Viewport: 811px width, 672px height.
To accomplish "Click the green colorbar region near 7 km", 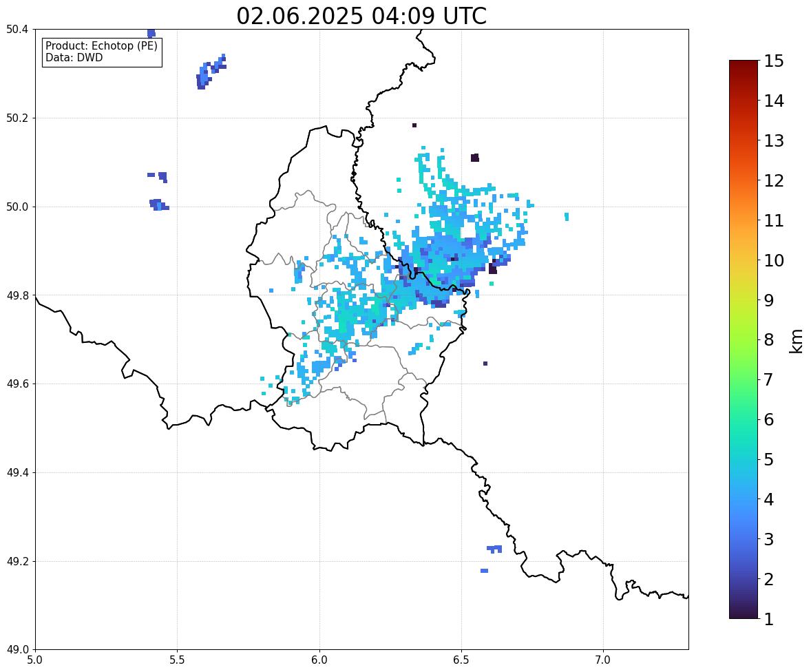I will tap(744, 379).
